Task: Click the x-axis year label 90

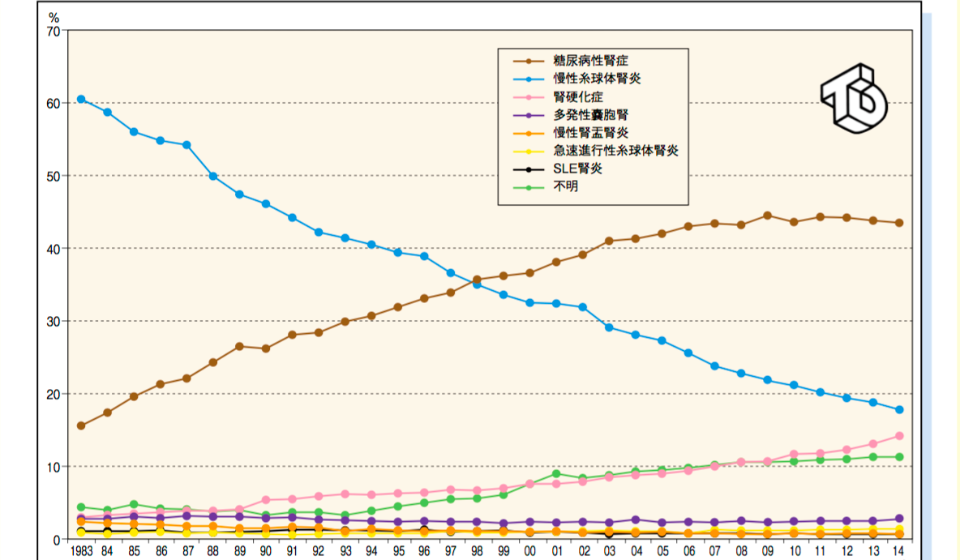Action: (266, 551)
